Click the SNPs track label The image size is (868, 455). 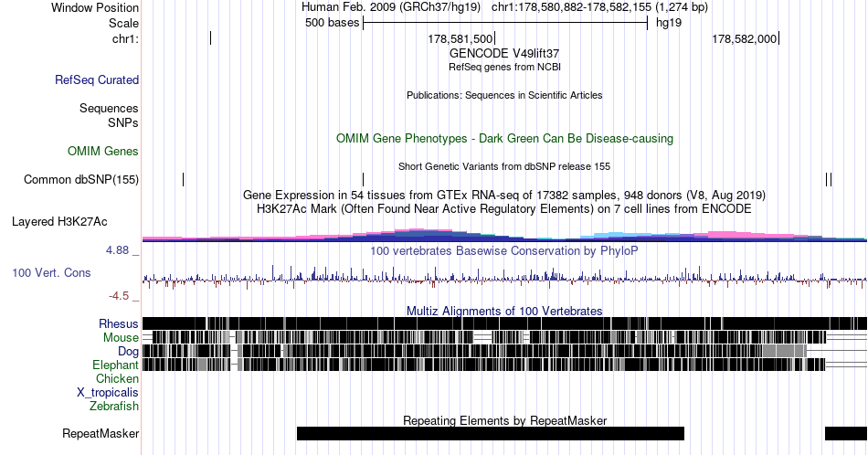[123, 122]
